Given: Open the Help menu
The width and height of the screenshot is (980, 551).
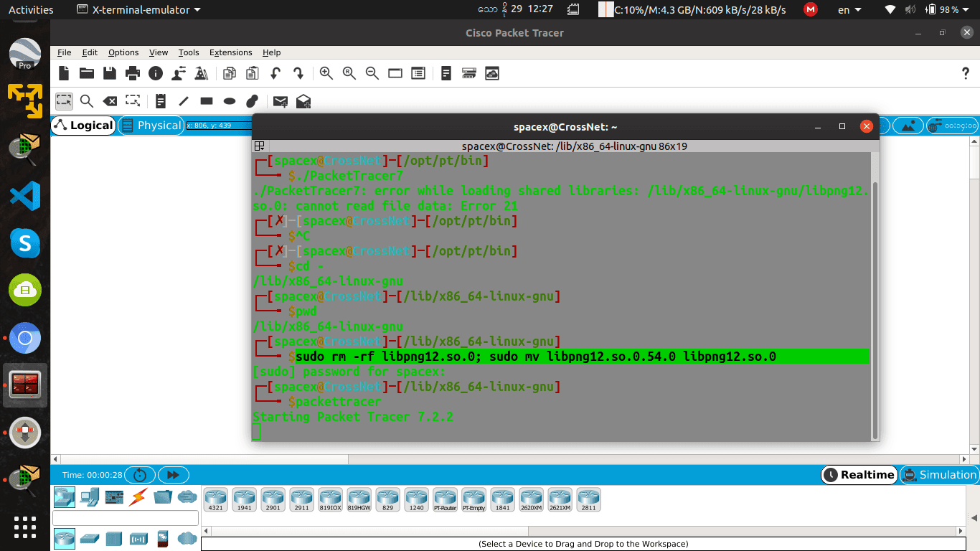Looking at the screenshot, I should 271,52.
